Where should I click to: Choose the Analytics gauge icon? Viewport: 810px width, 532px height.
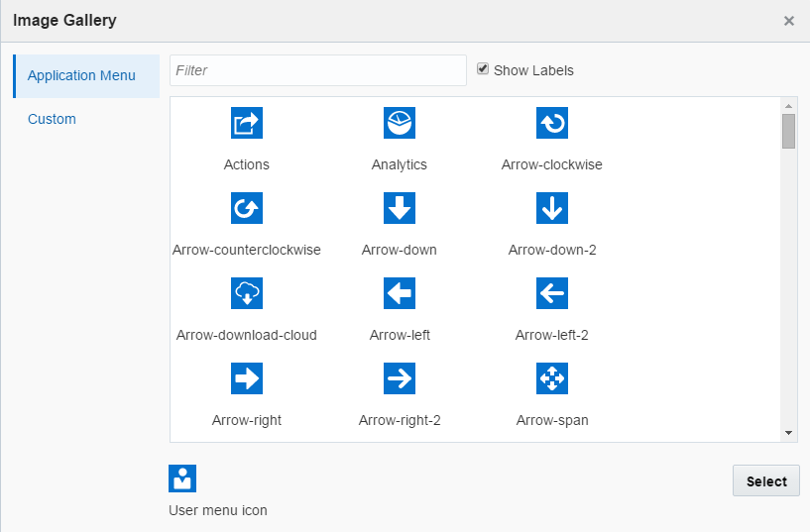[400, 123]
